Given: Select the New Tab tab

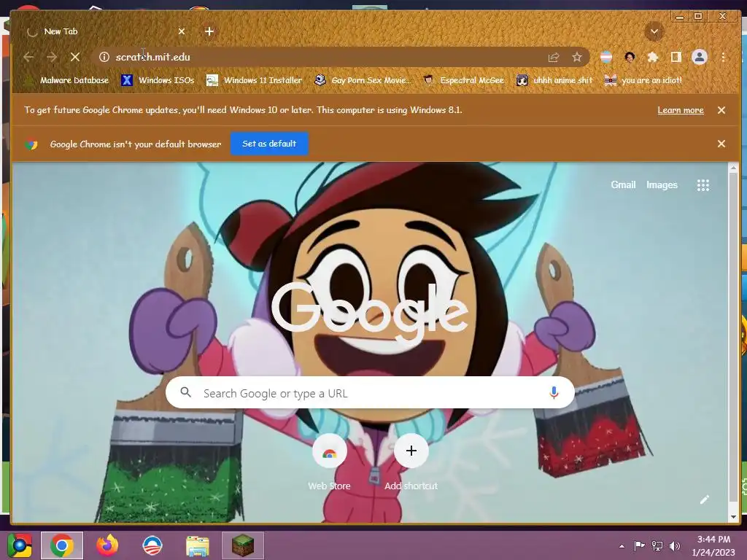Looking at the screenshot, I should tap(104, 31).
